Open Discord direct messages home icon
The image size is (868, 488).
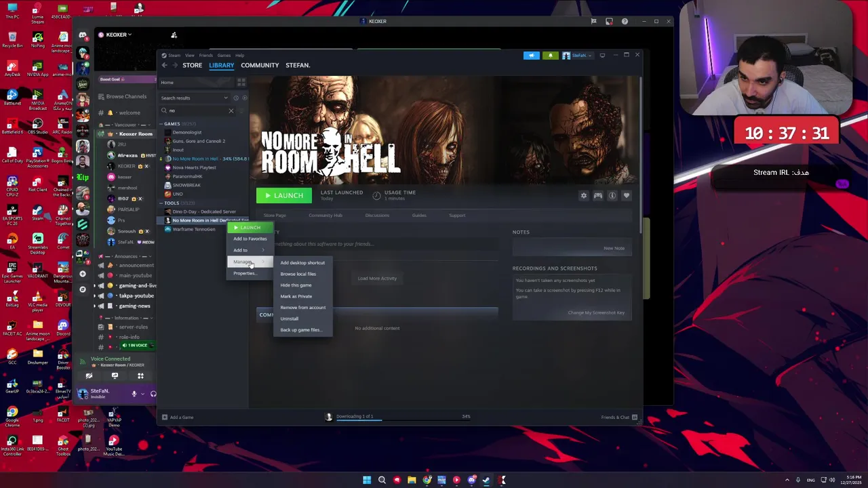click(x=83, y=35)
